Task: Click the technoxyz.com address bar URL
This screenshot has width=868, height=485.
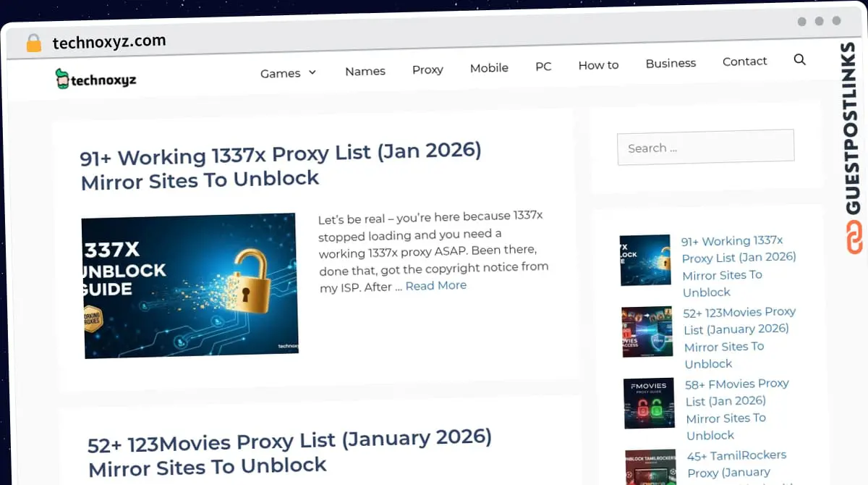Action: point(109,42)
